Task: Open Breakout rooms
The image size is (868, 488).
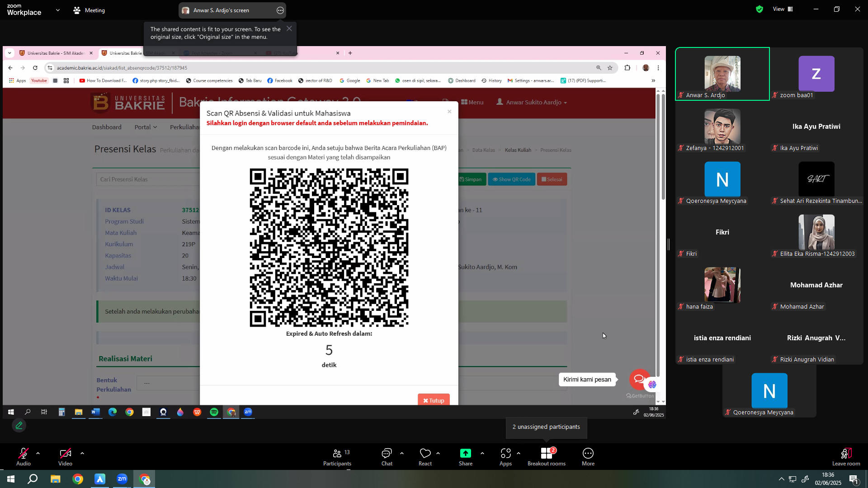Action: pyautogui.click(x=547, y=456)
